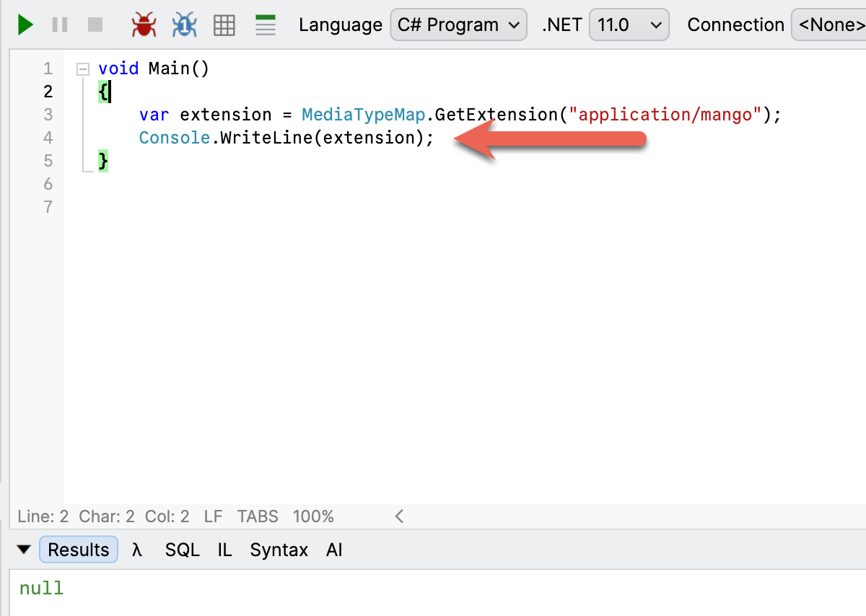Run the query with the green play button
This screenshot has height=616, width=866.
pos(25,25)
